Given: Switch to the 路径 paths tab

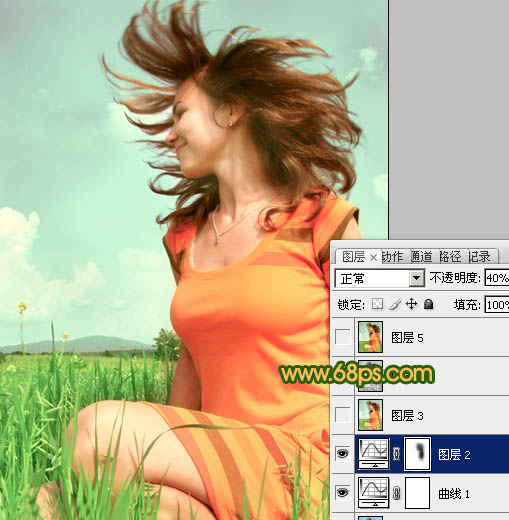Looking at the screenshot, I should tap(450, 257).
